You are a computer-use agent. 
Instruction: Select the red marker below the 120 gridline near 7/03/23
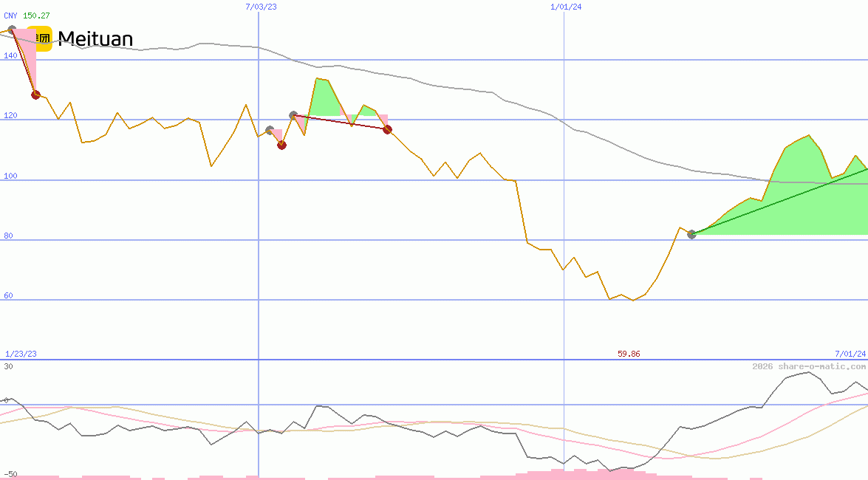click(x=281, y=145)
